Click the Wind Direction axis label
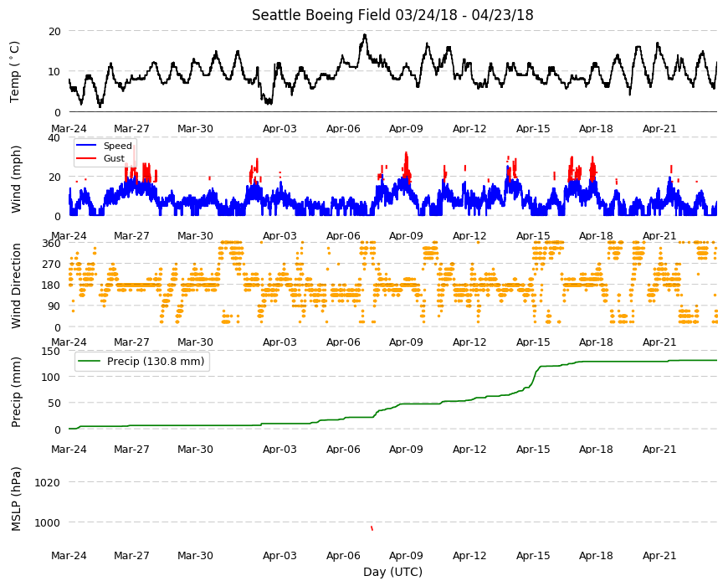 tap(16, 285)
